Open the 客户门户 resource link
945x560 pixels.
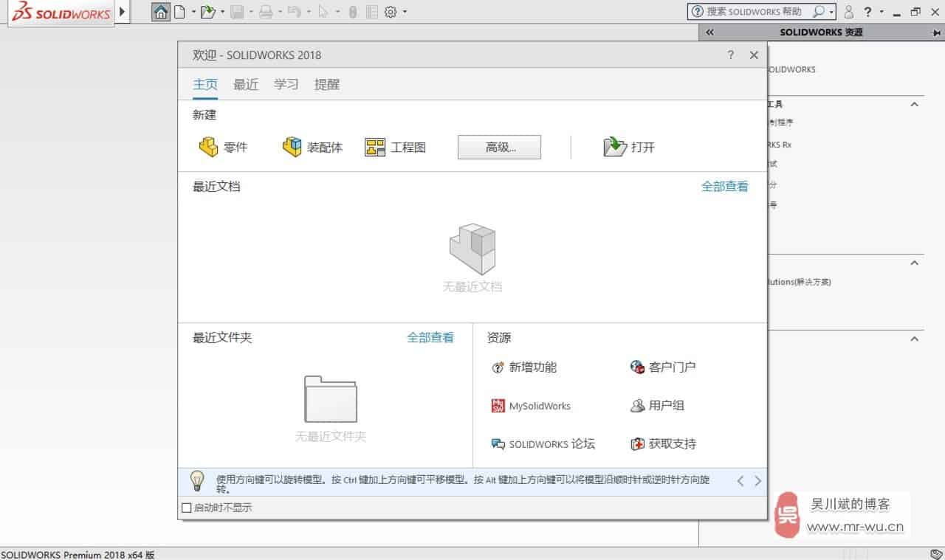tap(663, 367)
